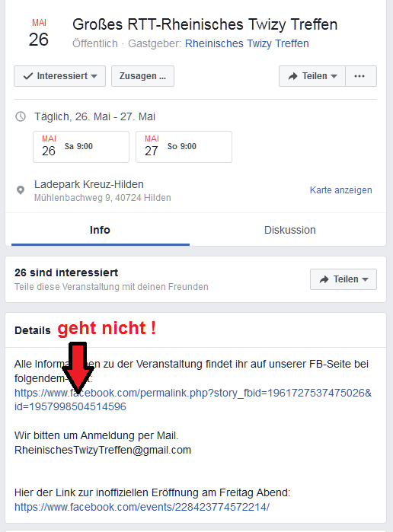
Task: Open the three-dots more options button
Action: click(361, 76)
